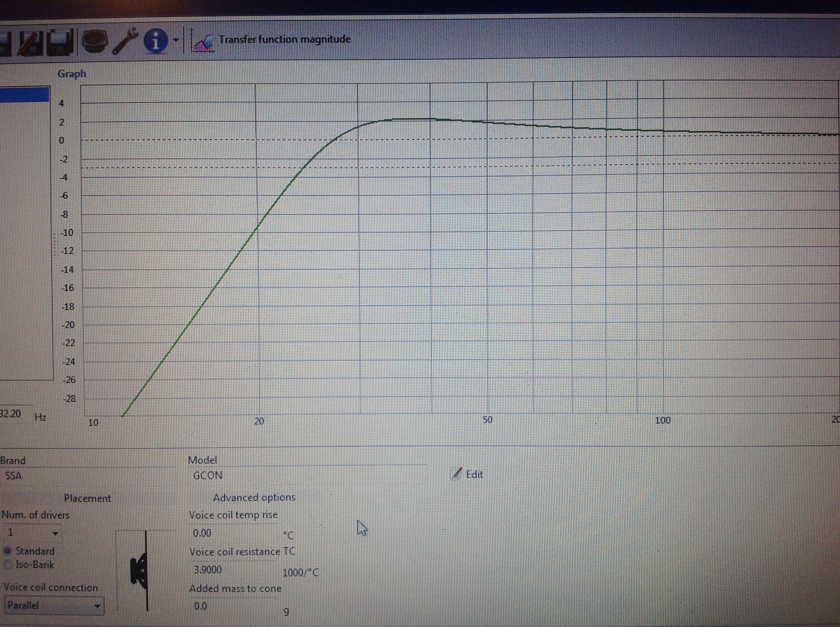Open options with the wrench icon
Image resolution: width=840 pixels, height=627 pixels.
click(125, 41)
